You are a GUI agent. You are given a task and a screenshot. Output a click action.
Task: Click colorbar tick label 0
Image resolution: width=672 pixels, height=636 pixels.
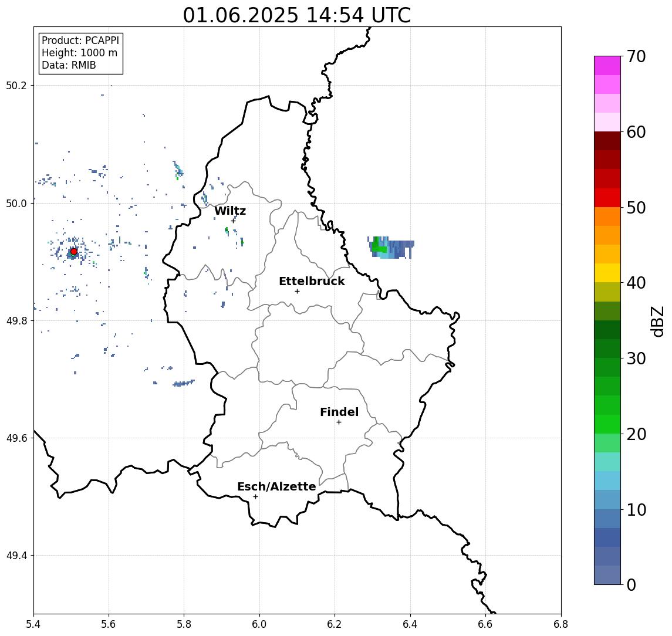point(632,585)
